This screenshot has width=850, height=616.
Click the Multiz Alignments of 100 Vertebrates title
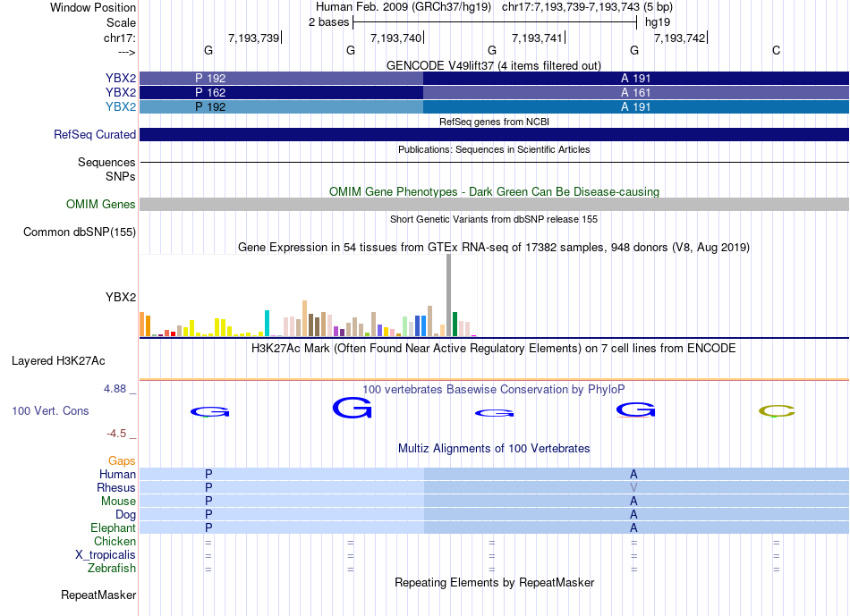pyautogui.click(x=494, y=449)
